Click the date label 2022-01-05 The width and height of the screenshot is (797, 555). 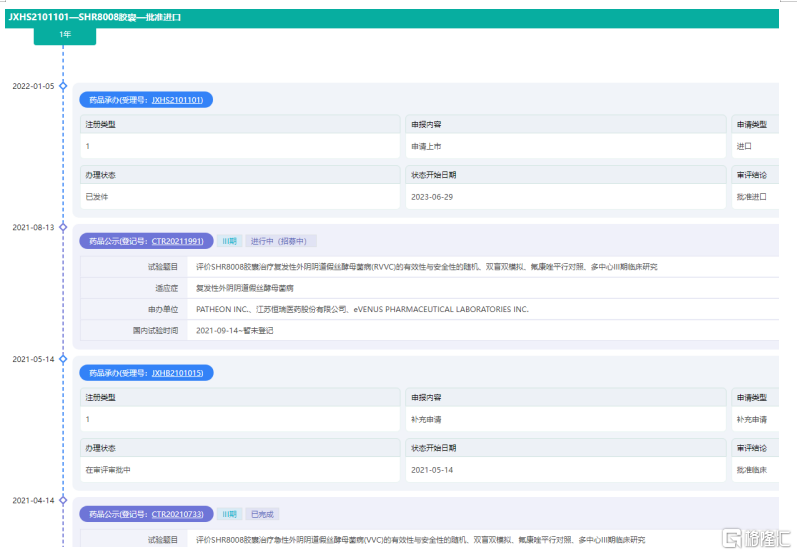[33, 86]
